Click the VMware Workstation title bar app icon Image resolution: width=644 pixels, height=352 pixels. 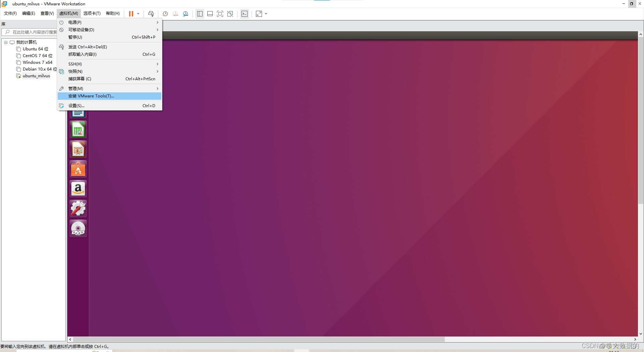tap(5, 4)
